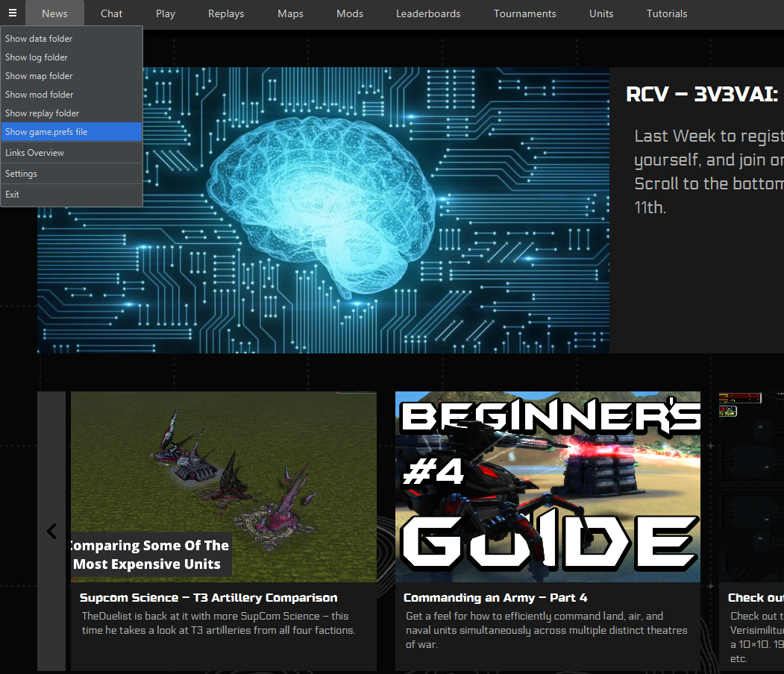The height and width of the screenshot is (674, 784).
Task: Open Links Overview from the menu
Action: pyautogui.click(x=72, y=153)
